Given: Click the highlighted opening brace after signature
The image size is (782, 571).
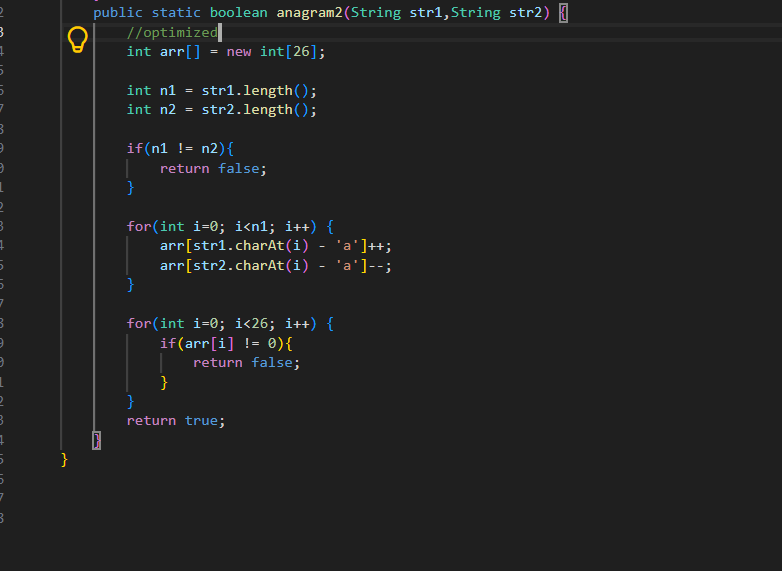Looking at the screenshot, I should [x=563, y=13].
